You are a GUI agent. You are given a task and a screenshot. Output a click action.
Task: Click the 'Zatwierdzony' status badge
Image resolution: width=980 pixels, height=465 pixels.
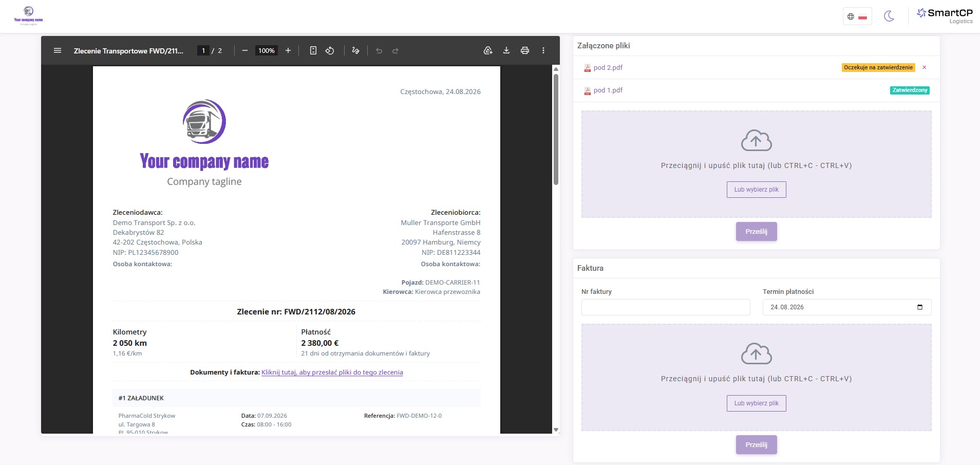tap(910, 90)
